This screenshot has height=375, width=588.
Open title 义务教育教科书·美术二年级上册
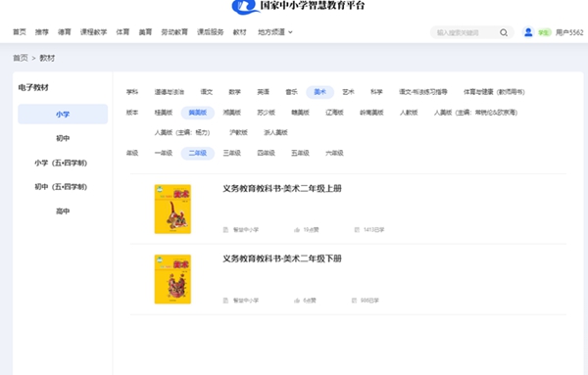282,188
